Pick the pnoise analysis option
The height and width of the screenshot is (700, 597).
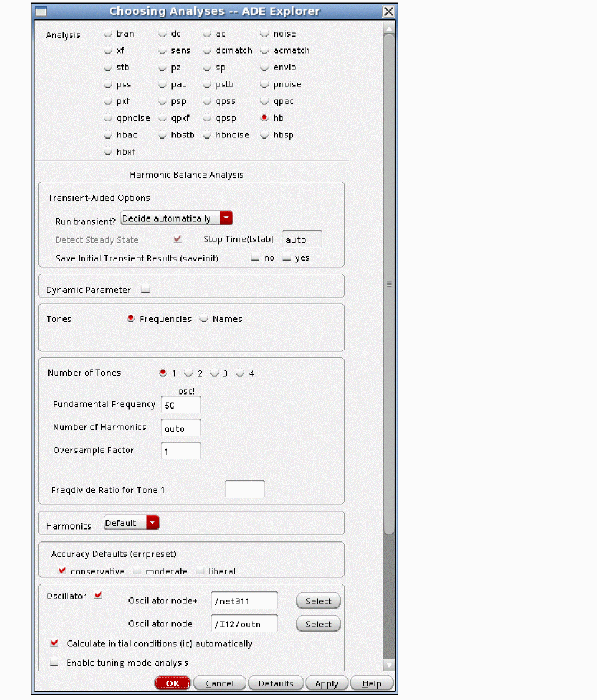(265, 84)
